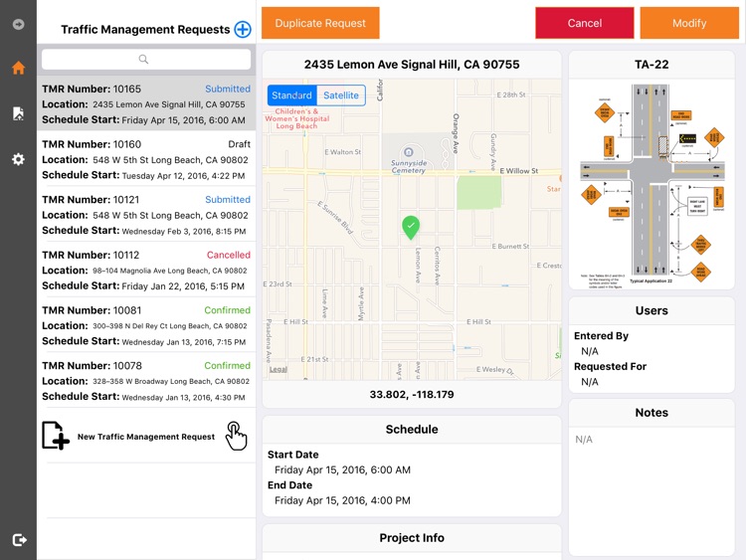Switch the map to Standard view
This screenshot has width=746, height=560.
291,95
